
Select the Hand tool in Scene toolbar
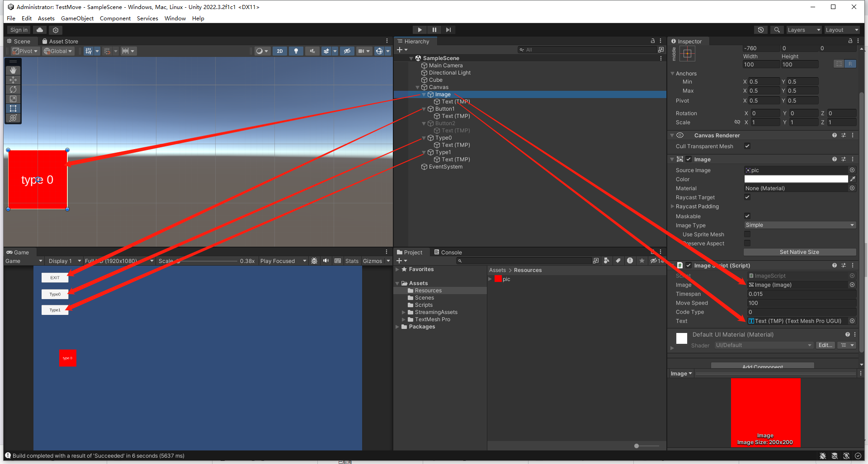[x=13, y=70]
